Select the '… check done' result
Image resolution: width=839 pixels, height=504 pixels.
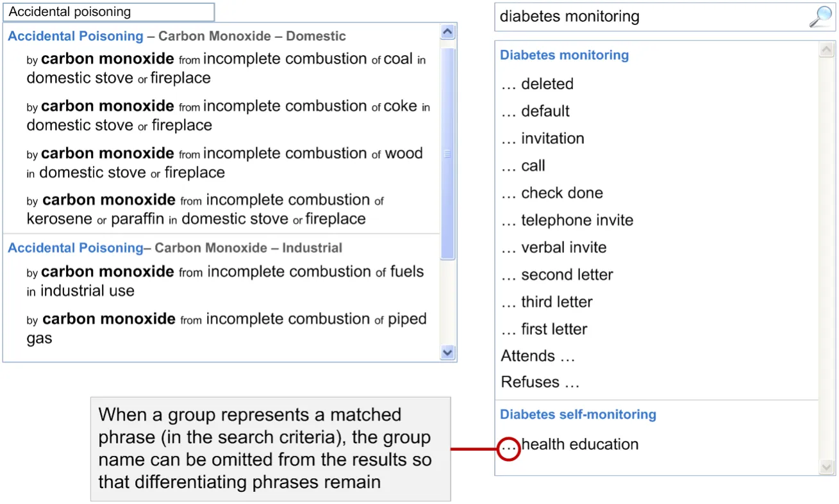pyautogui.click(x=552, y=193)
